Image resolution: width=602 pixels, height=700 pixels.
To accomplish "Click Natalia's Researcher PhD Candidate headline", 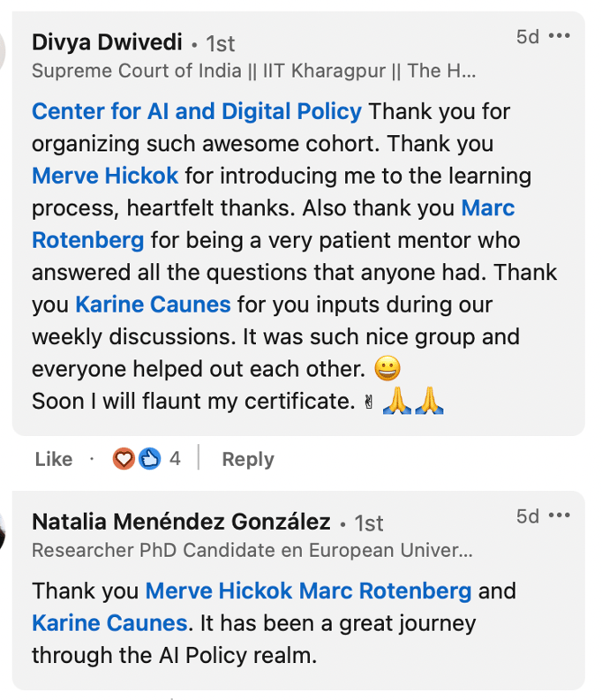I will [252, 551].
